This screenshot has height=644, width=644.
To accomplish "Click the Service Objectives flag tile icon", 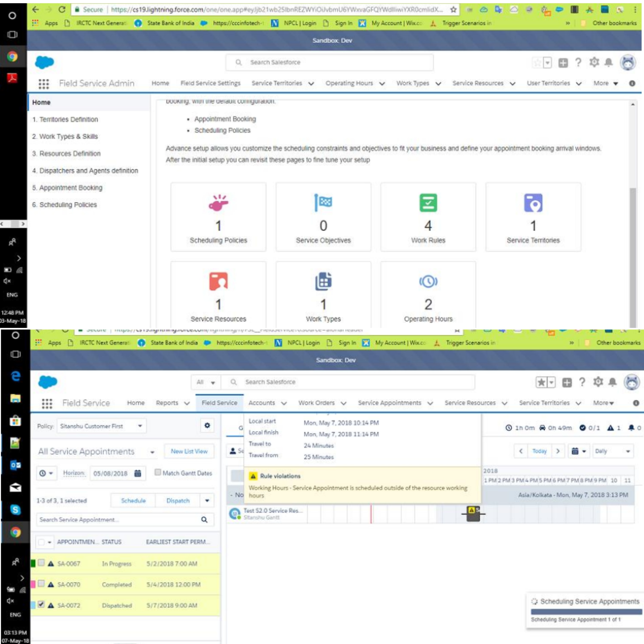I will coord(323,203).
